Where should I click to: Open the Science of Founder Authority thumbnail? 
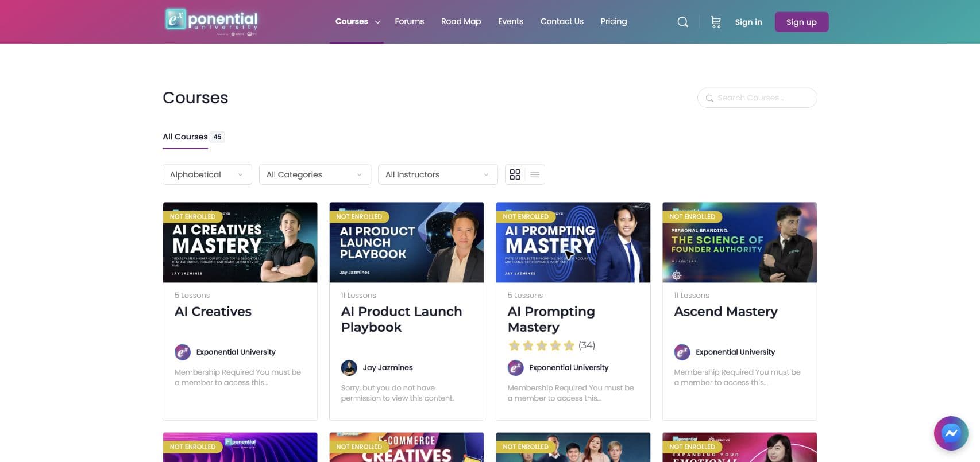[x=740, y=242]
